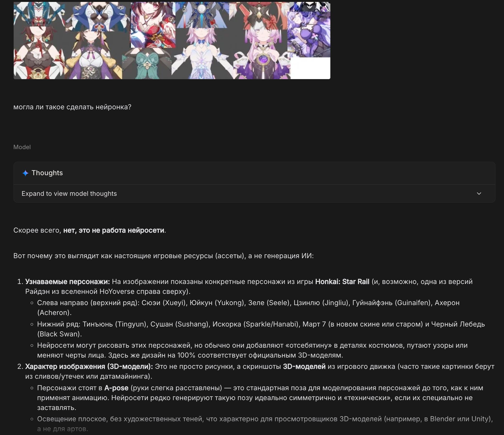
Task: Click the 'Вот почему это выглядит' paragraph
Action: [x=164, y=256]
